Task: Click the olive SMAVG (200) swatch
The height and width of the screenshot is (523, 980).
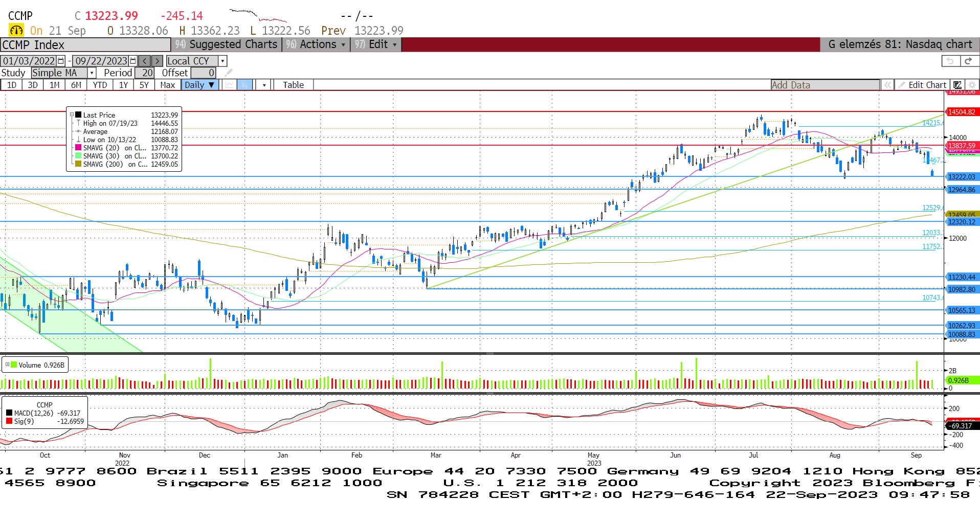Action: 78,164
